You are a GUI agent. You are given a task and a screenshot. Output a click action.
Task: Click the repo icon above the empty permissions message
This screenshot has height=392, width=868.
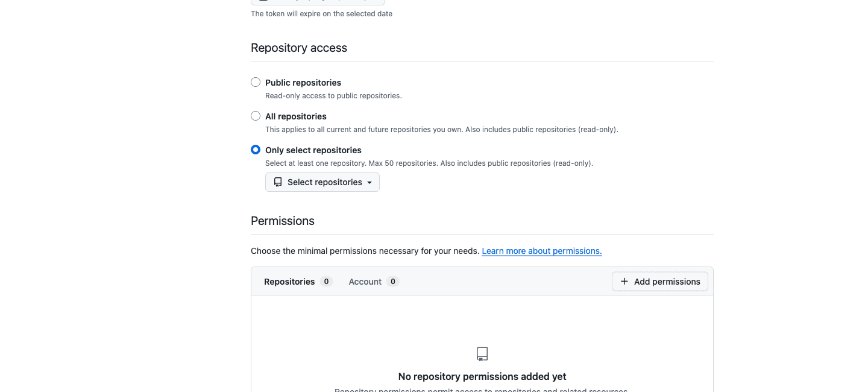point(482,354)
